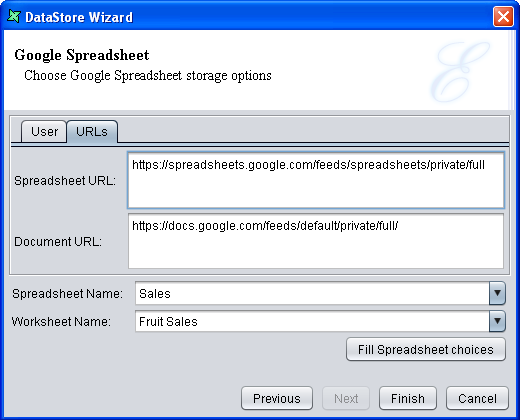Viewport: 521px width, 420px height.
Task: Click the Document URL label
Action: [58, 242]
